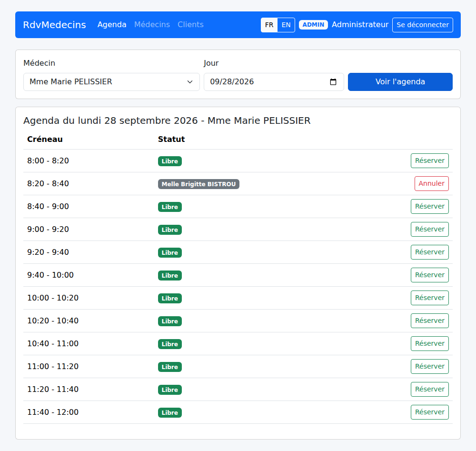Click the Libre badge for 10:00 - 10:20
Viewport: 476px width, 451px height.
click(170, 298)
